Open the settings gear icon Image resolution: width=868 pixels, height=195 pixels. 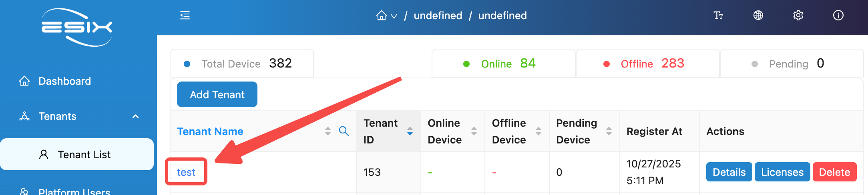pos(798,16)
